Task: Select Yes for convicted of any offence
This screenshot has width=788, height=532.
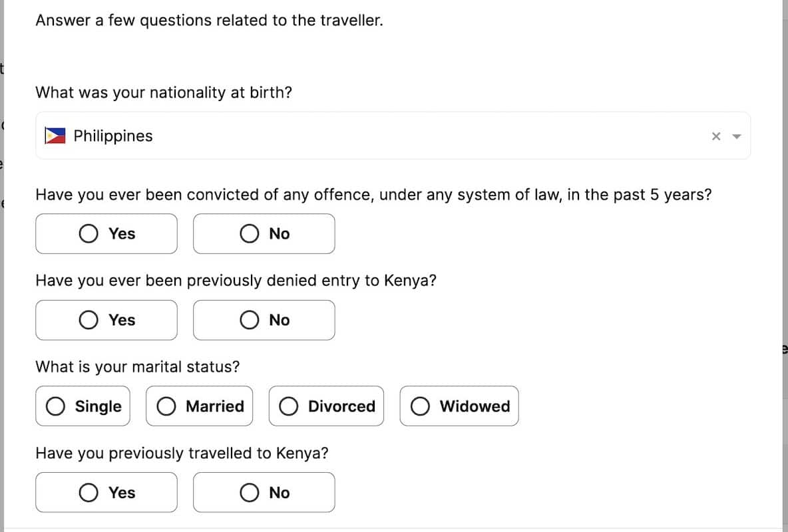Action: pyautogui.click(x=106, y=233)
